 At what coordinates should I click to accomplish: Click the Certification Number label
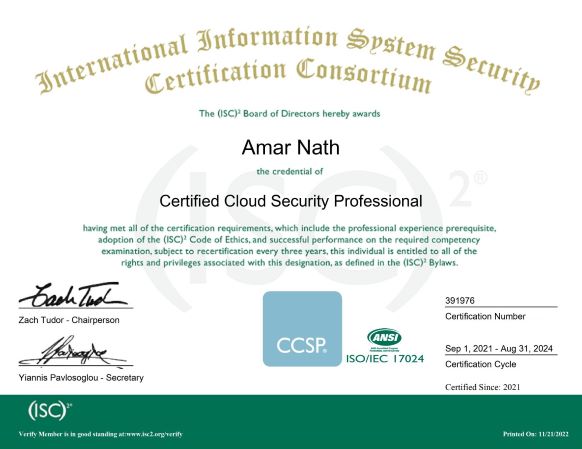click(485, 317)
